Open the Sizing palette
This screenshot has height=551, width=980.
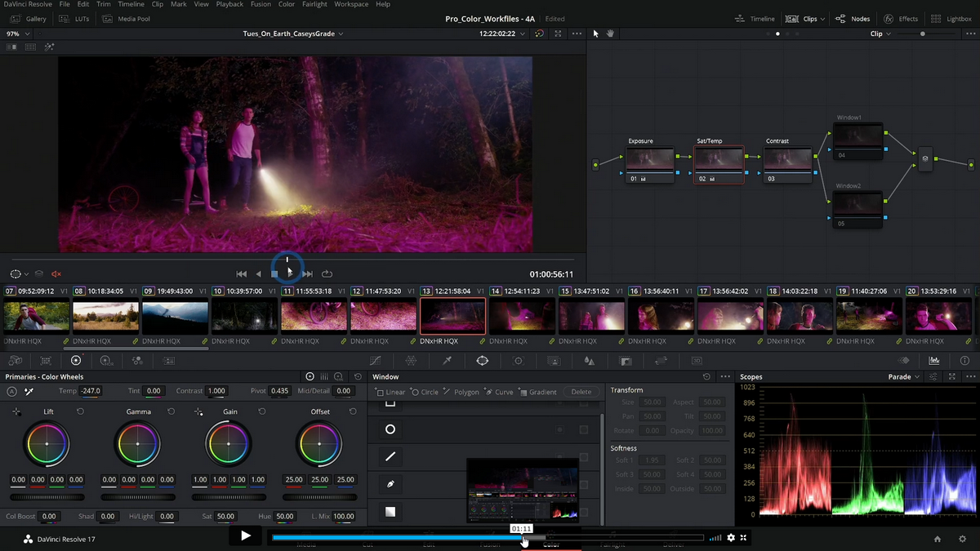[x=661, y=360]
